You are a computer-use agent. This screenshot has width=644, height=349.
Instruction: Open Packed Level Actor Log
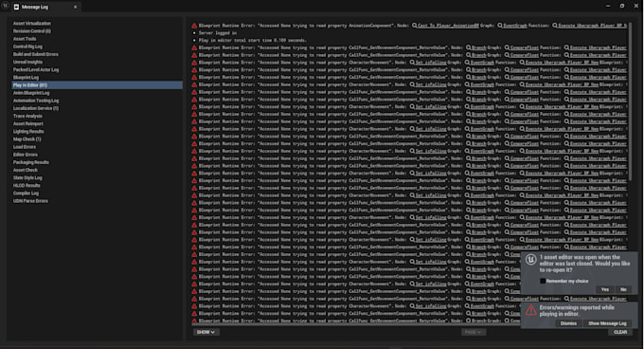(x=36, y=70)
